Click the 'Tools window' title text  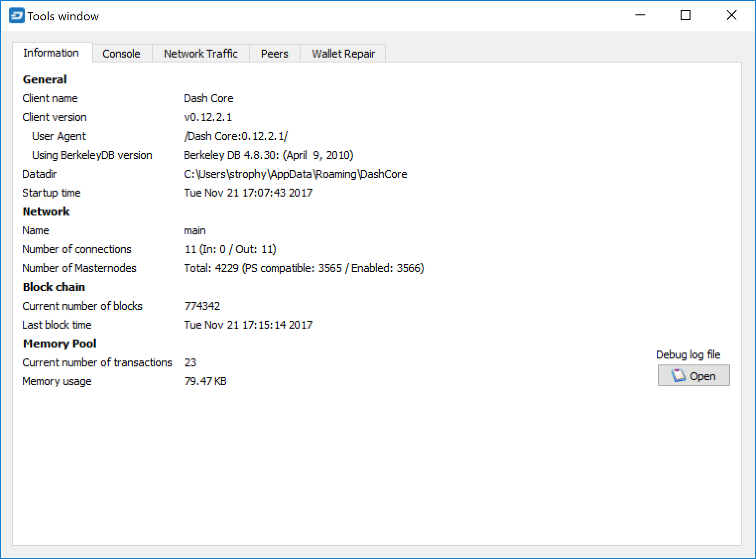(x=63, y=16)
